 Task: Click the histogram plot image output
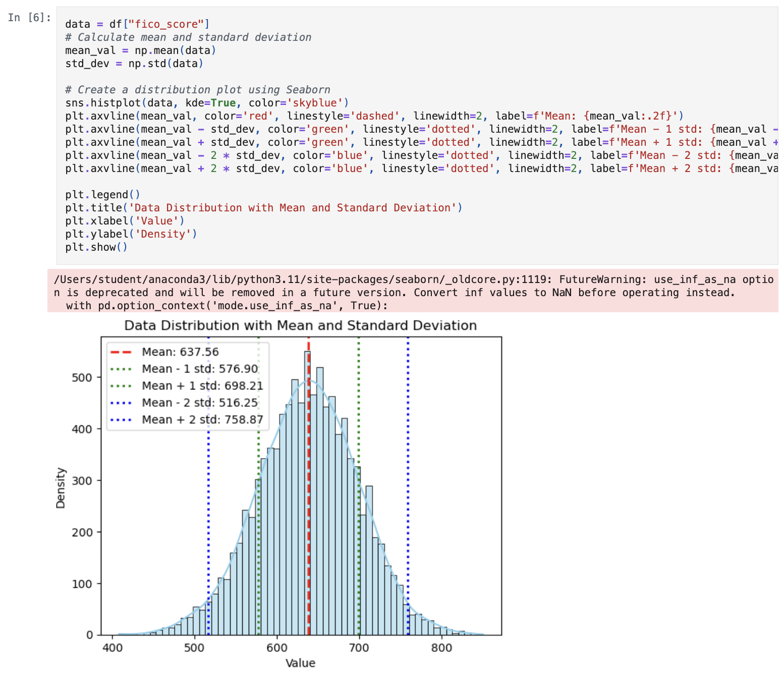[x=278, y=494]
